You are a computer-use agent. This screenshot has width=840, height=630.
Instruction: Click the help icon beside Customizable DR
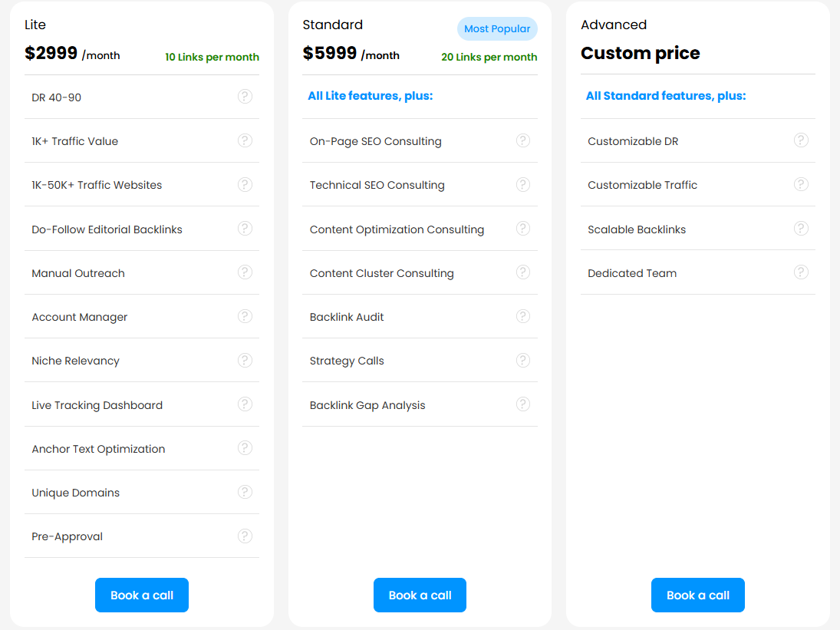coord(801,140)
